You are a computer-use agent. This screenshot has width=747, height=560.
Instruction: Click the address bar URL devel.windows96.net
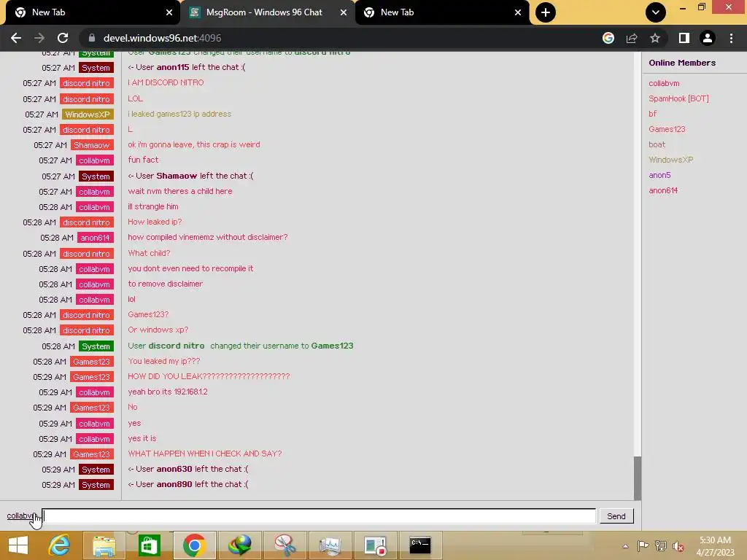tap(162, 38)
